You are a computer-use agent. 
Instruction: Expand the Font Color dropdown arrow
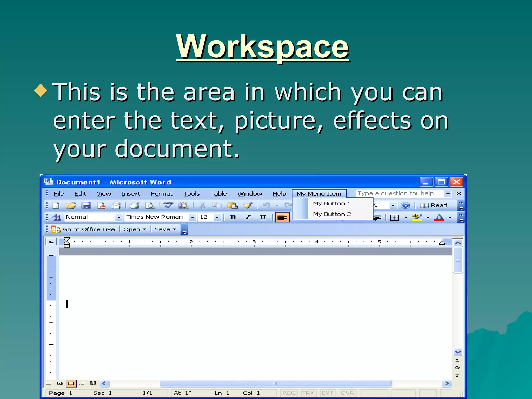point(450,217)
